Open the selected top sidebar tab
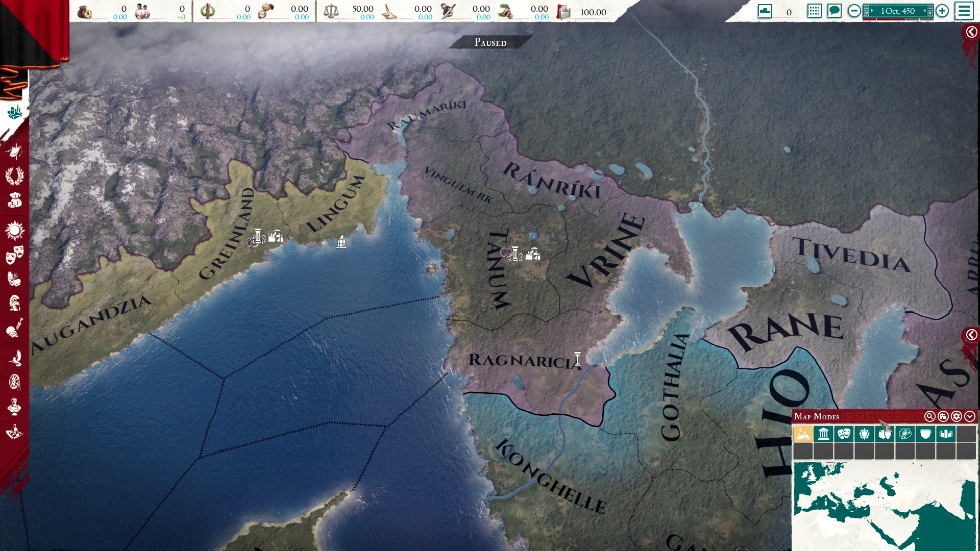This screenshot has width=980, height=551. [x=14, y=112]
